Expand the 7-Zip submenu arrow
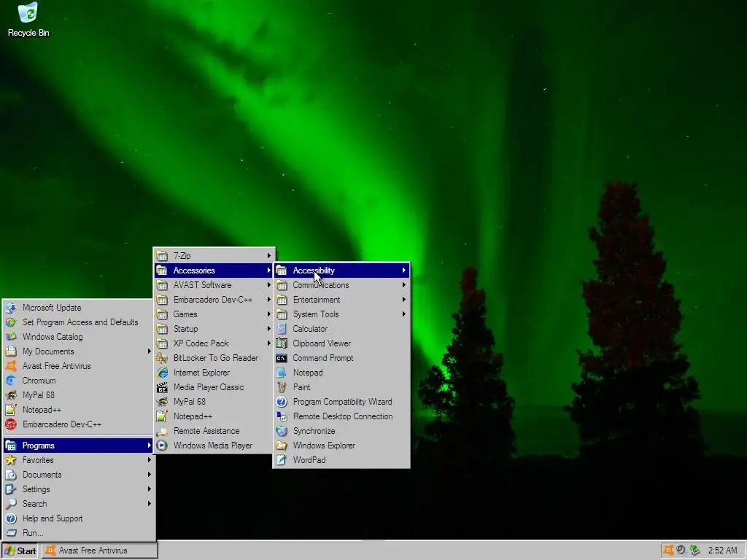Image resolution: width=747 pixels, height=560 pixels. click(268, 256)
